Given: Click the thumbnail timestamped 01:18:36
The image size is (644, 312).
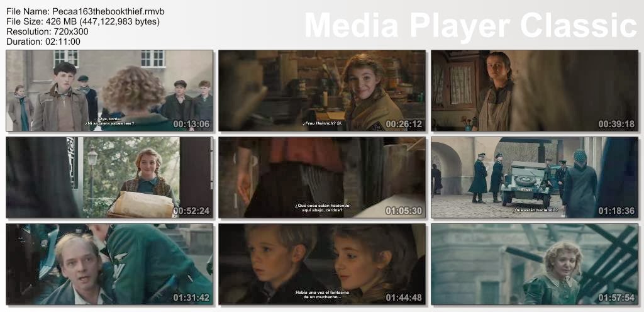Looking at the screenshot, I should coord(535,177).
